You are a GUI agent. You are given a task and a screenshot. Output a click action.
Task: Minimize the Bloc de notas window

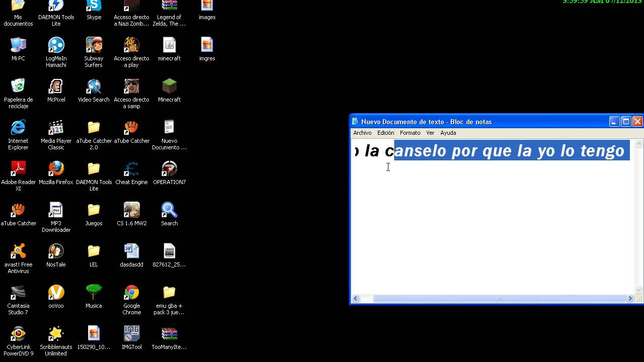pos(614,122)
